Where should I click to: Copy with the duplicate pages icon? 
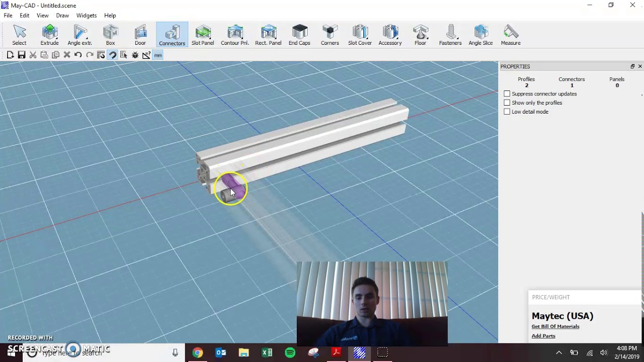[x=55, y=55]
